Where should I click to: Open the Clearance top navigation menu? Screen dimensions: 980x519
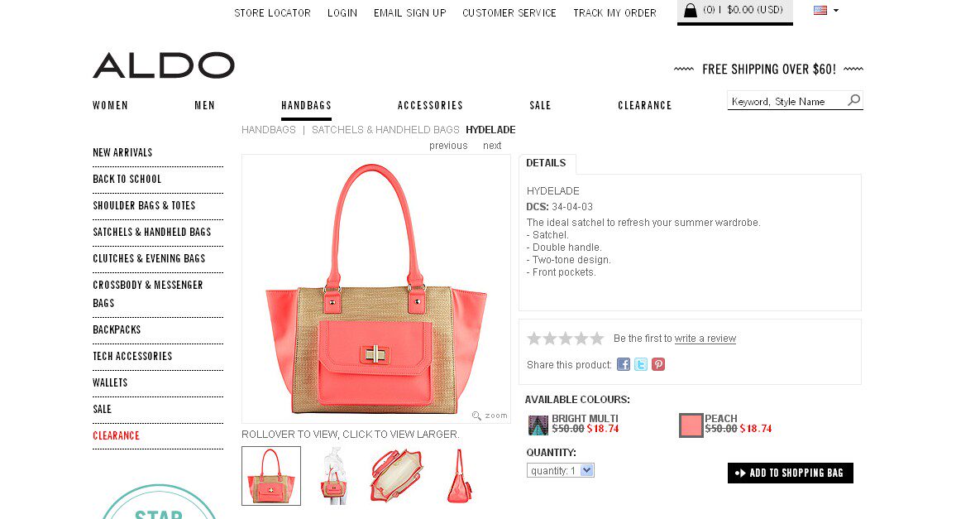[645, 106]
